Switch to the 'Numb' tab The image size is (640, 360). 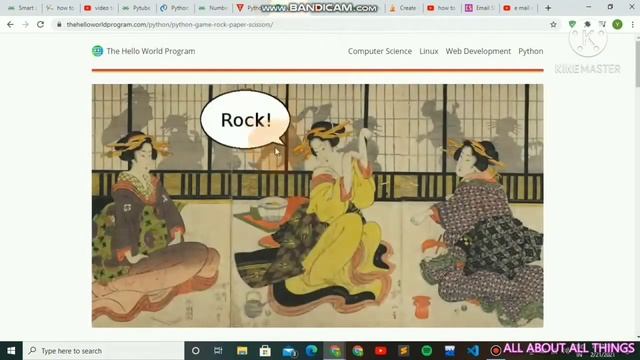point(213,8)
